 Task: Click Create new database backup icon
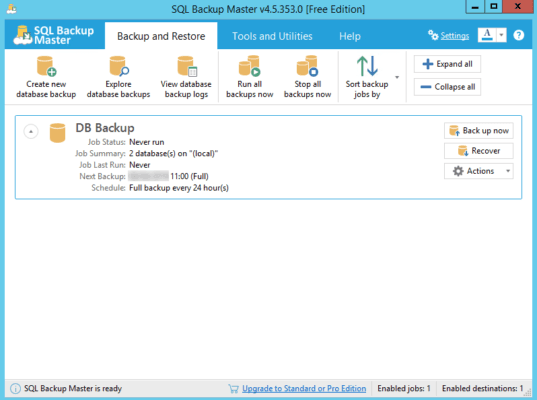click(x=47, y=66)
